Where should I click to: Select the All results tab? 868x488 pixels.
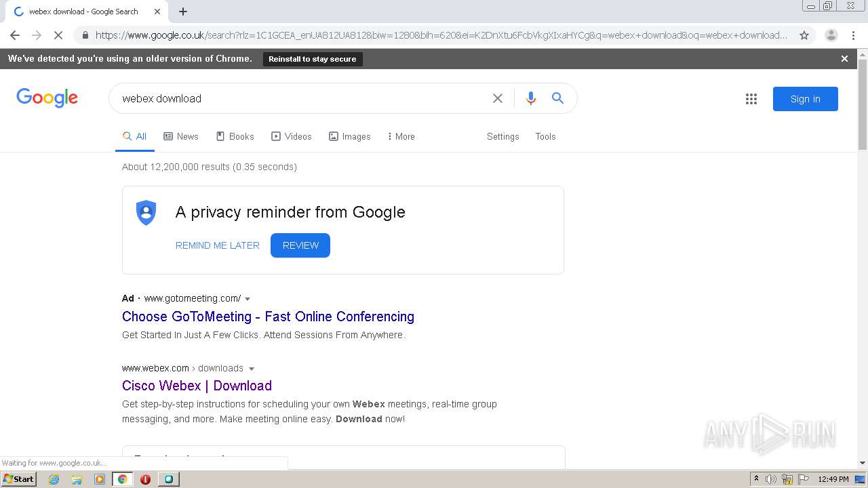click(134, 136)
